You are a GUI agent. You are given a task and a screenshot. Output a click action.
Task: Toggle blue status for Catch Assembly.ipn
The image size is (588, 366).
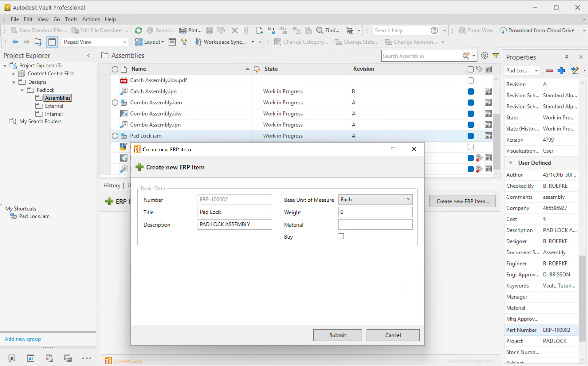click(471, 92)
